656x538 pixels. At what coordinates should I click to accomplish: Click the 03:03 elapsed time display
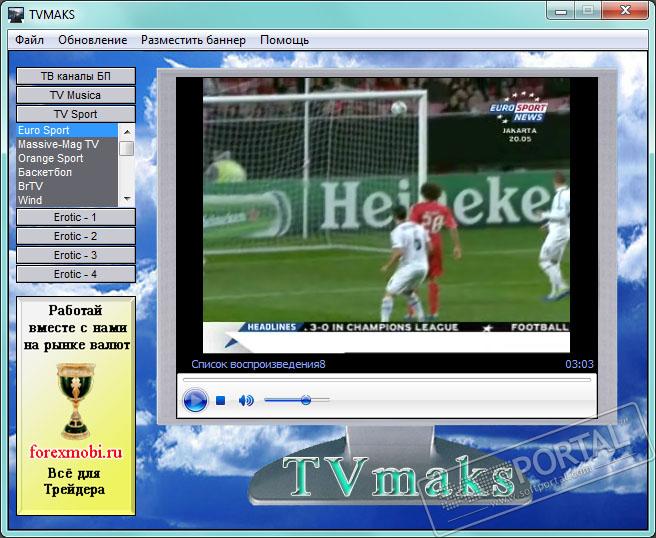pos(579,364)
